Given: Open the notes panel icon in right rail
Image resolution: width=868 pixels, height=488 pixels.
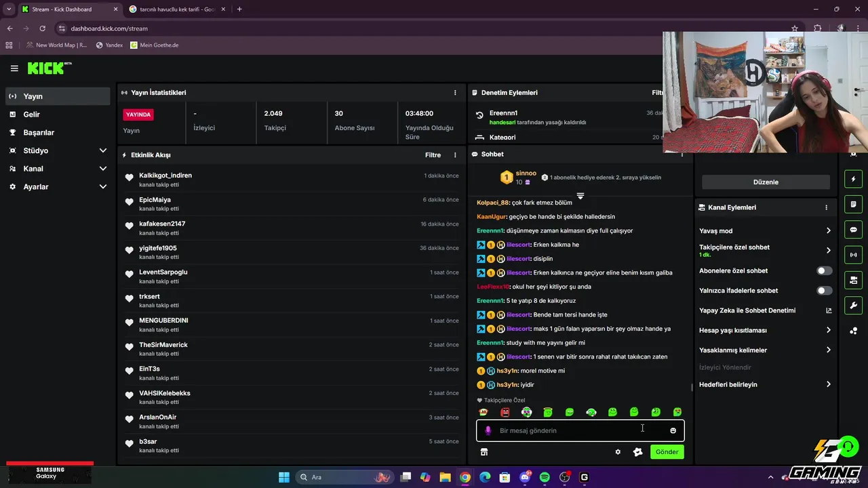Looking at the screenshot, I should click(x=853, y=204).
